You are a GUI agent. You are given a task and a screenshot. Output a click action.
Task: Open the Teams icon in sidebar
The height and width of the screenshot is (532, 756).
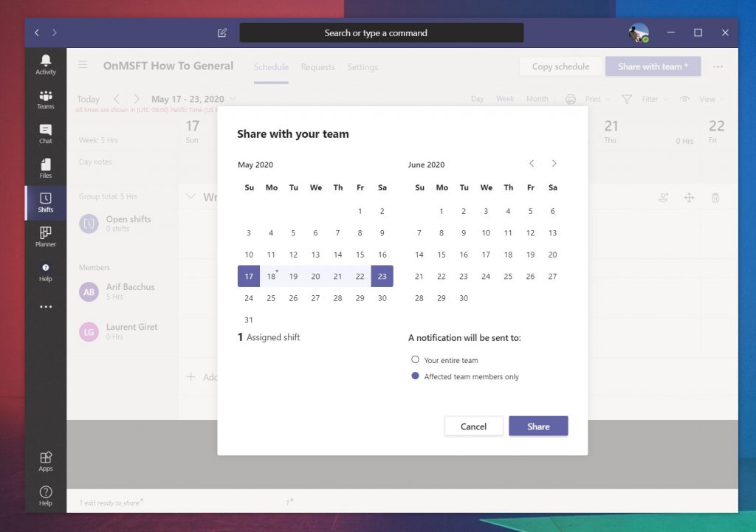pos(45,100)
